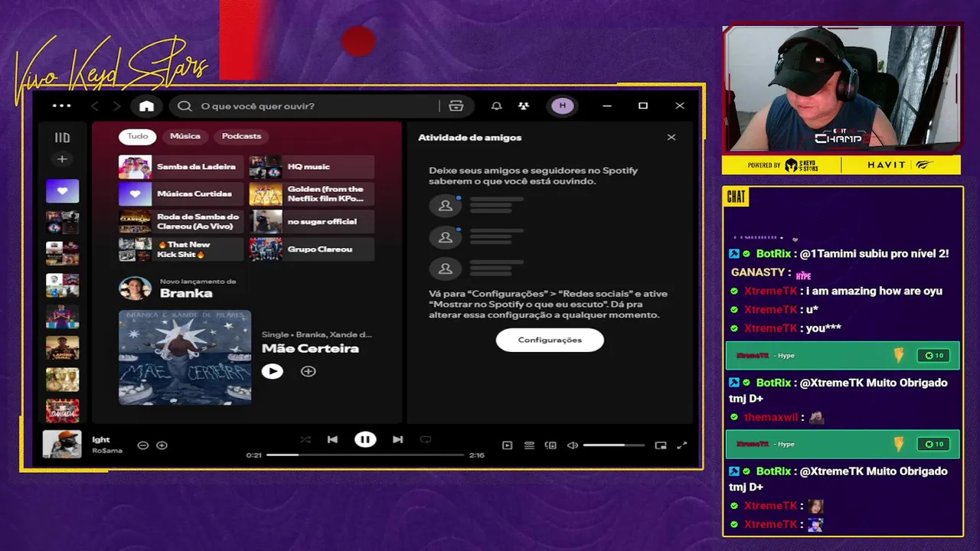Viewport: 980px width, 551px height.
Task: Open the notifications bell
Action: click(496, 106)
